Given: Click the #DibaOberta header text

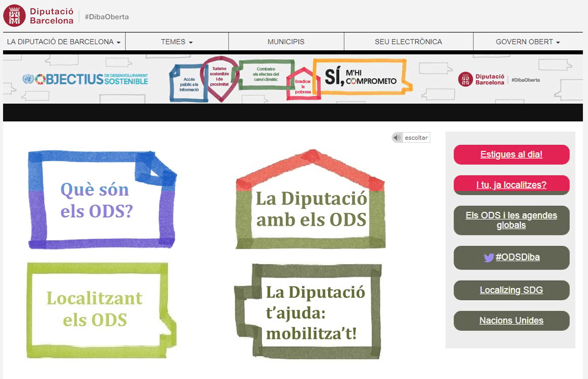Looking at the screenshot, I should 107,17.
